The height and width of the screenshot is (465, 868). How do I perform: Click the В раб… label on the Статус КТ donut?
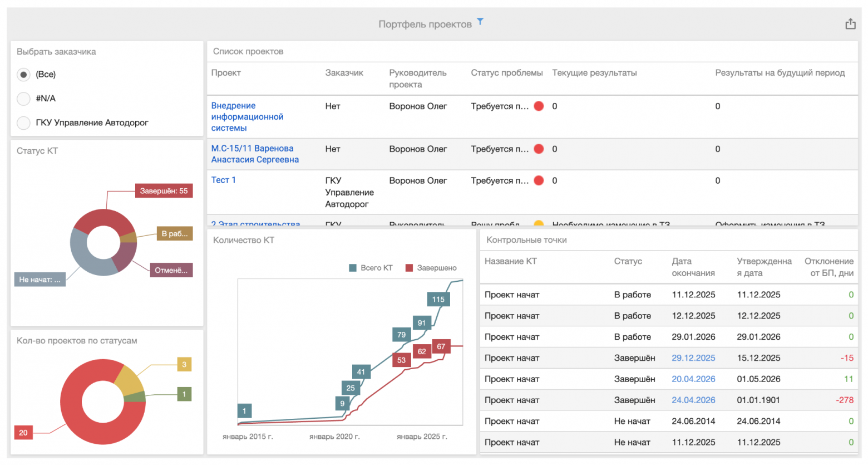click(175, 233)
